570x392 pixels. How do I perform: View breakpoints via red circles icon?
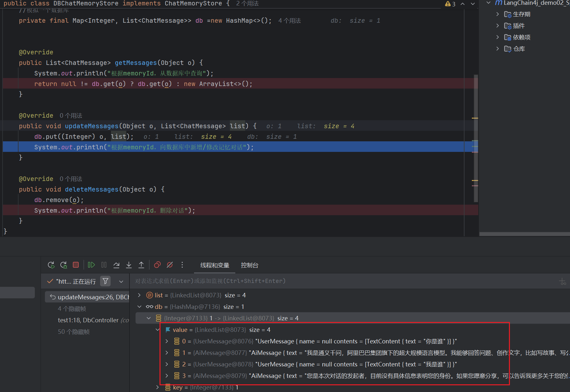click(x=157, y=265)
